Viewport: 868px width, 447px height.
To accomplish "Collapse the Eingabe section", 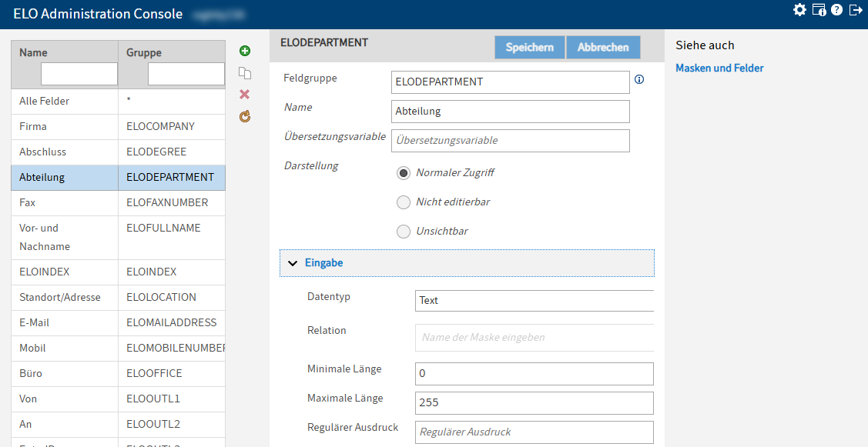I will coord(467,263).
